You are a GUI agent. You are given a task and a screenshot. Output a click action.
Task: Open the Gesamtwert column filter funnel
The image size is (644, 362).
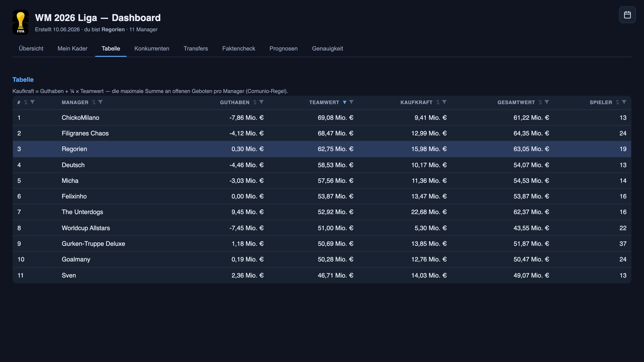click(547, 102)
